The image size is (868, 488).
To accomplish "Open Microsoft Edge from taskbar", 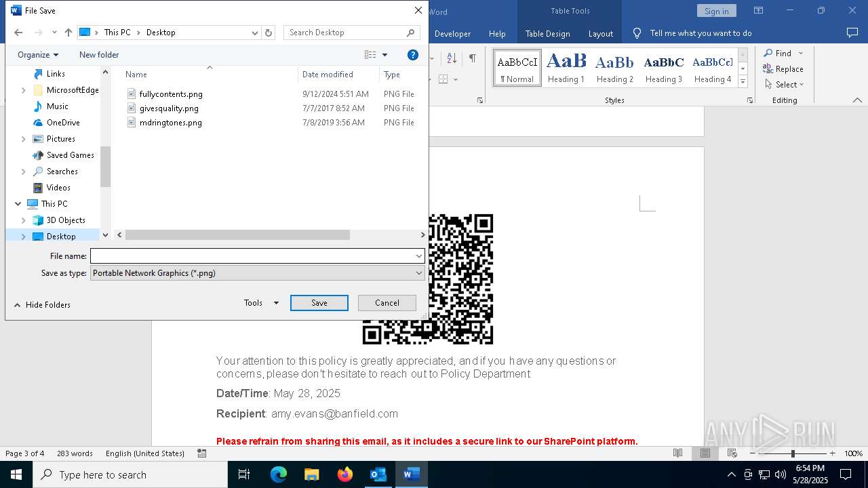I will pos(279,474).
